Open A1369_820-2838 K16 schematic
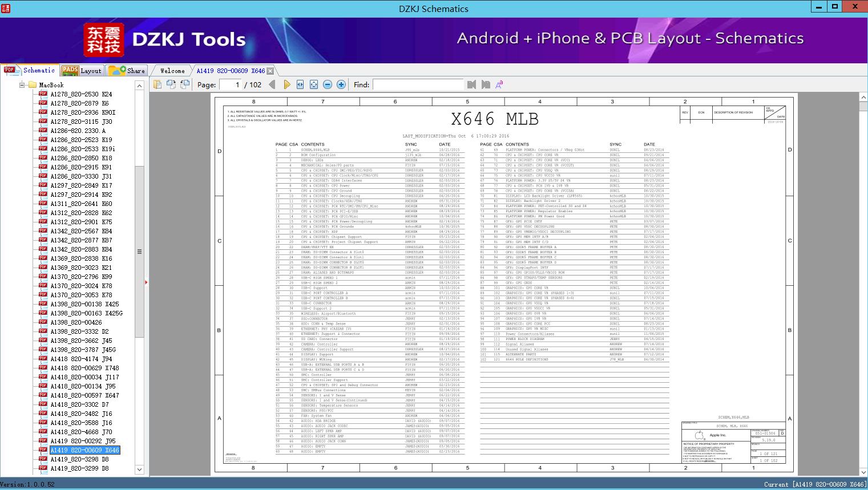This screenshot has width=868, height=490. pyautogui.click(x=81, y=258)
